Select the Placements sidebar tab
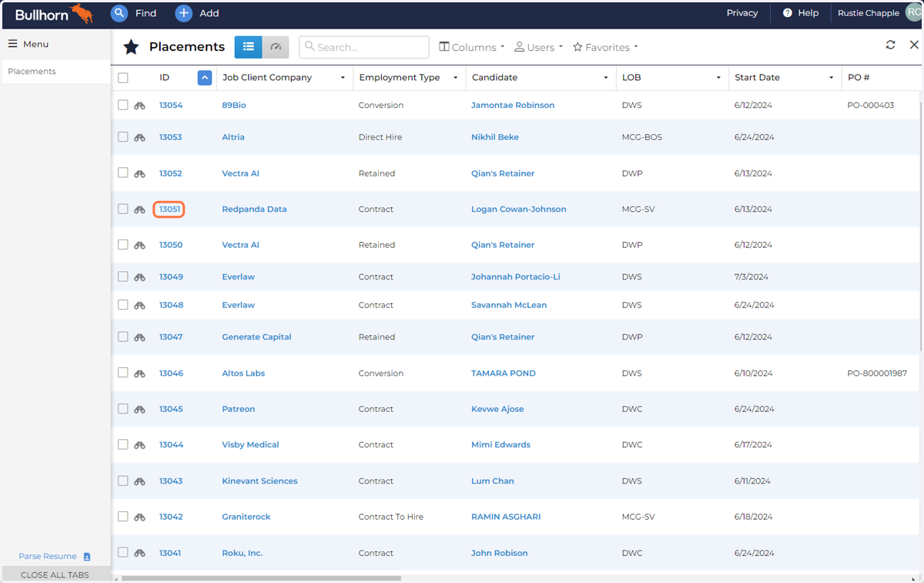 click(x=56, y=71)
